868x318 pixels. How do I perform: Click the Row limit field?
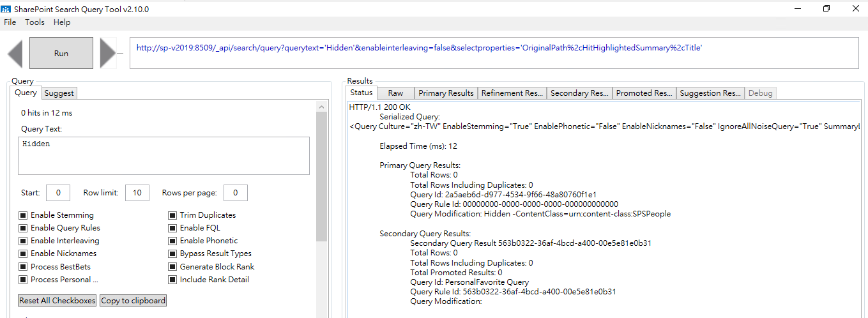coord(137,193)
